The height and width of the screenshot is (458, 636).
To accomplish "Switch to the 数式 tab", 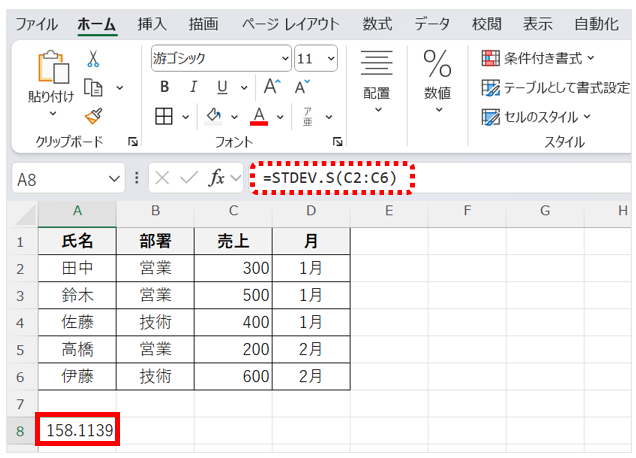I will pos(377,23).
